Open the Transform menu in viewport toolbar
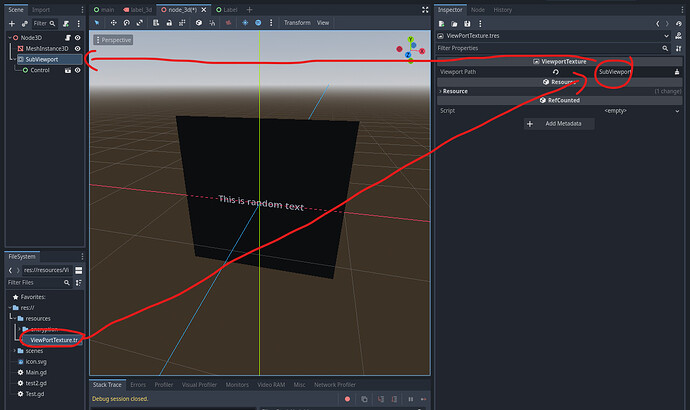Viewport: 690px width, 410px height. click(x=297, y=22)
